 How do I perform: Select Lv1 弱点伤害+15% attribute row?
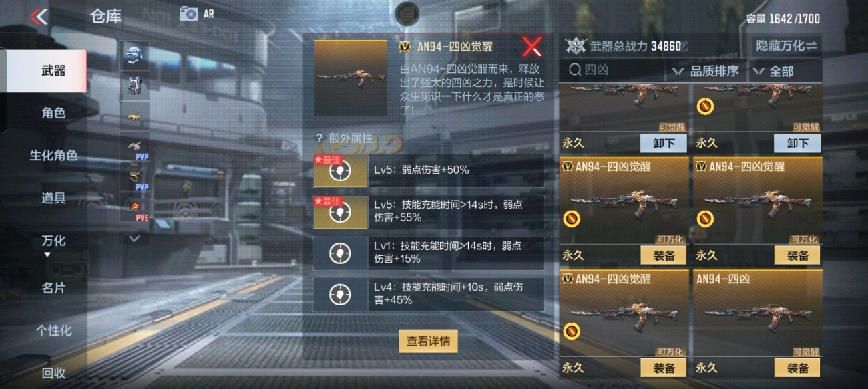pyautogui.click(x=429, y=253)
